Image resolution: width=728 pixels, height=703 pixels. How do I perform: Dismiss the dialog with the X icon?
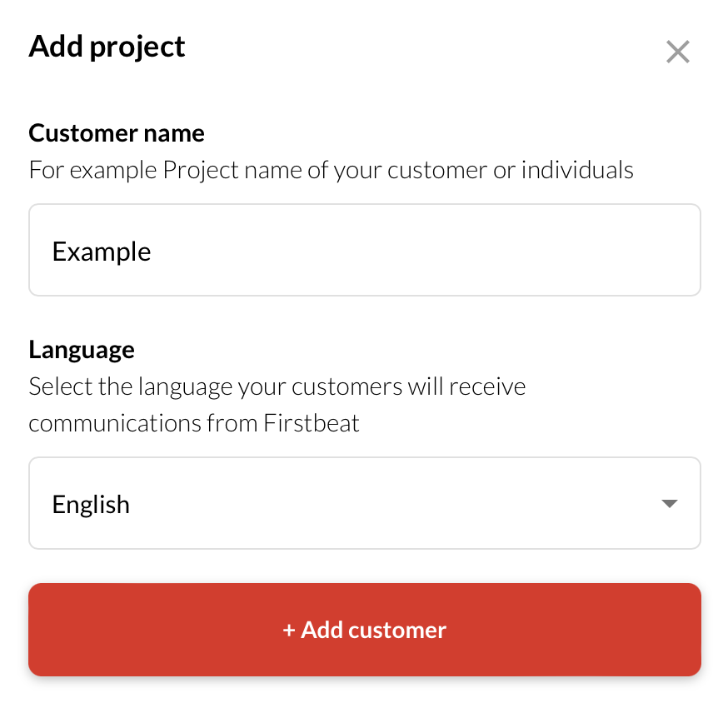click(678, 52)
